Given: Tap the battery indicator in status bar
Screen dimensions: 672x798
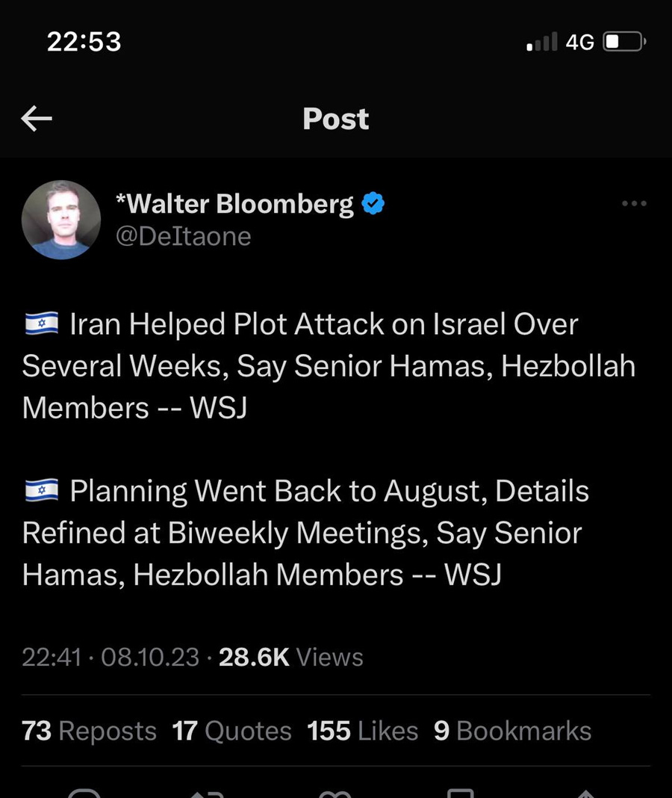Looking at the screenshot, I should click(x=623, y=42).
